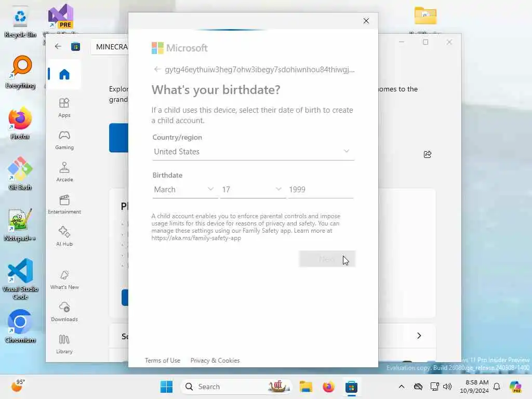Screen dimensions: 532x399
Task: Open Library in the Store sidebar
Action: (x=64, y=344)
